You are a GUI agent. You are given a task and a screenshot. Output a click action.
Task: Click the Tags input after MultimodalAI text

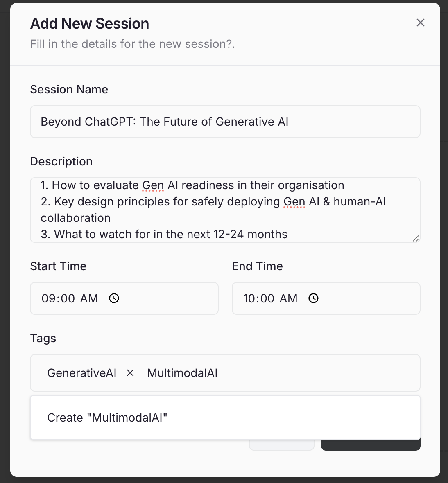click(x=287, y=373)
